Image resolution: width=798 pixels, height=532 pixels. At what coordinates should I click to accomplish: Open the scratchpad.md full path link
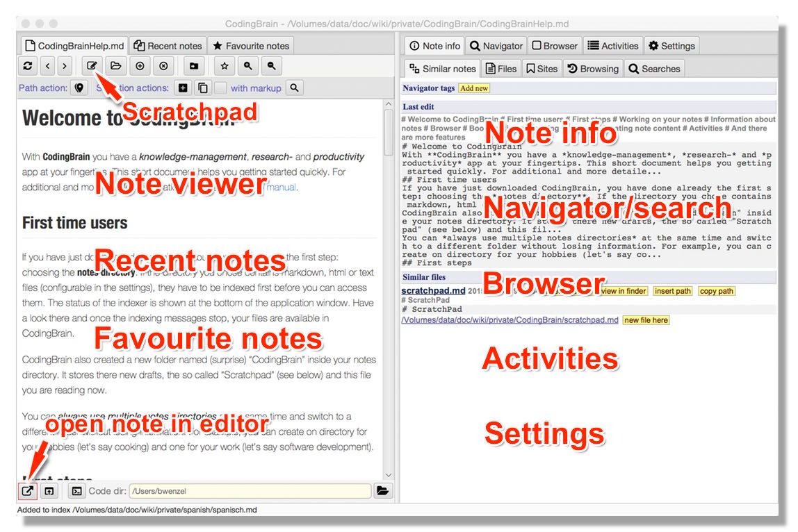point(510,320)
